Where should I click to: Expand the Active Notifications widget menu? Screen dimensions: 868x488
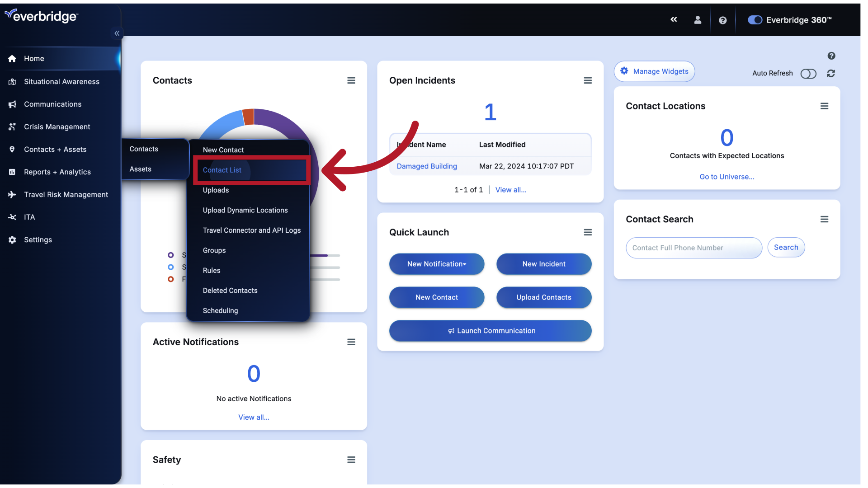pyautogui.click(x=351, y=342)
